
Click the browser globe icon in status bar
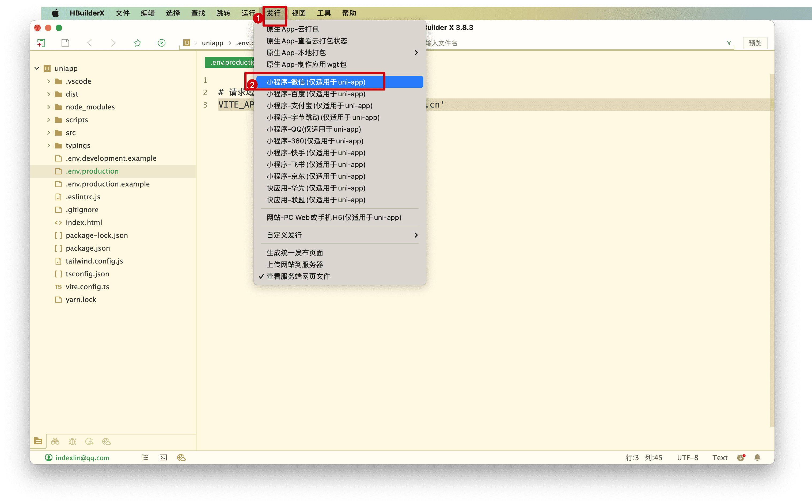181,457
